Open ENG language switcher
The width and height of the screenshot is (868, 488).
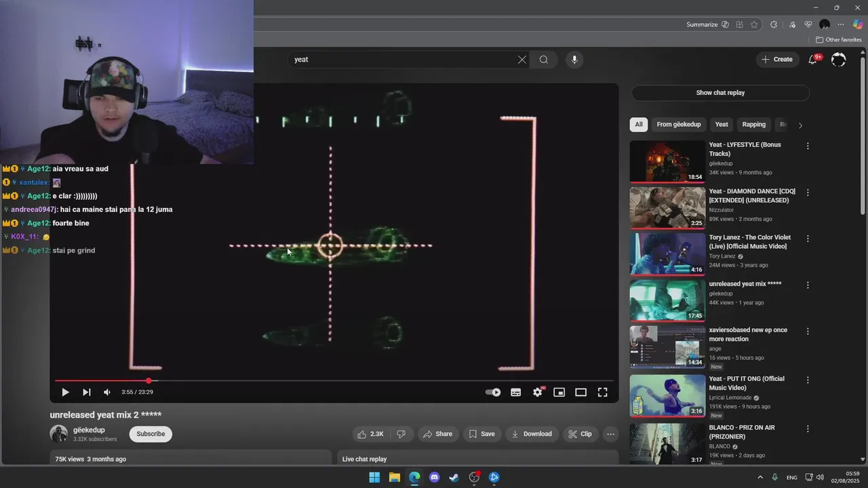tap(792, 477)
